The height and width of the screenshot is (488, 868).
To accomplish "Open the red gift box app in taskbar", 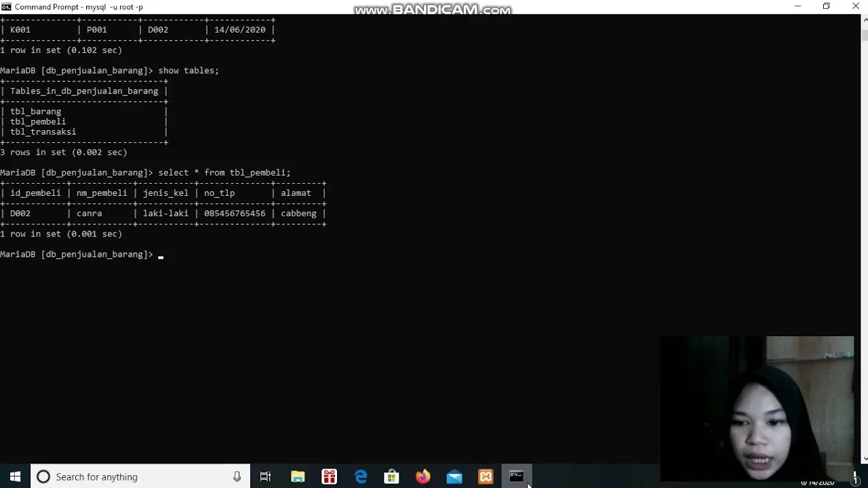I will pyautogui.click(x=329, y=476).
